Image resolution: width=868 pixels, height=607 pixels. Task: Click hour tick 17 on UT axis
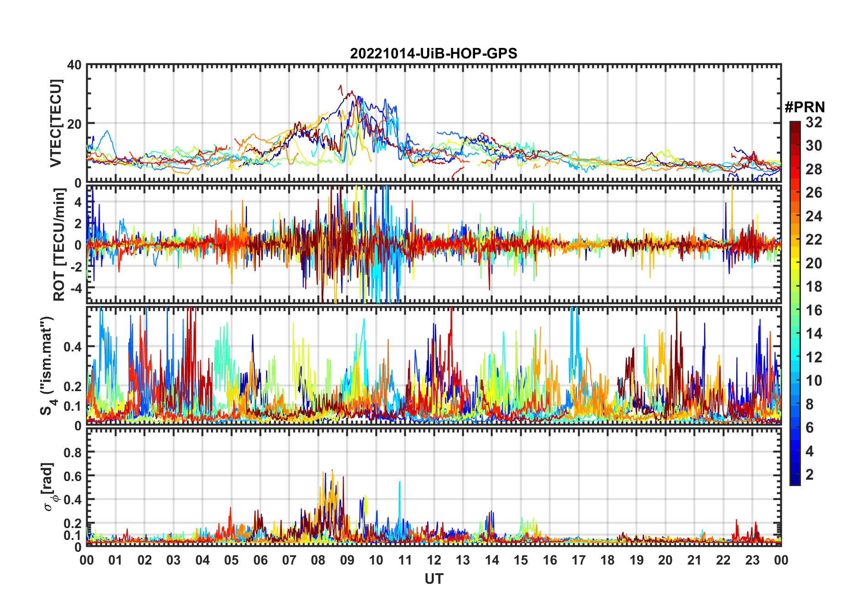pos(579,560)
